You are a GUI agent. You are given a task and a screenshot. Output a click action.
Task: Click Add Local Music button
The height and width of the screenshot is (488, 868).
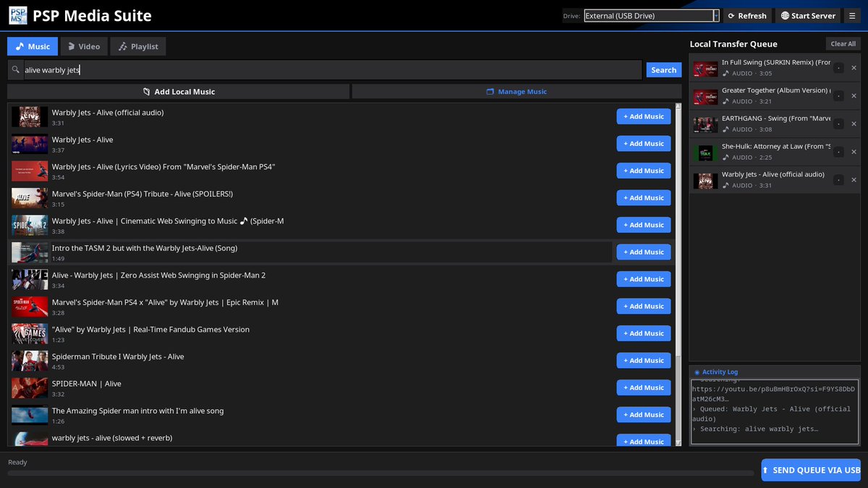pos(178,92)
